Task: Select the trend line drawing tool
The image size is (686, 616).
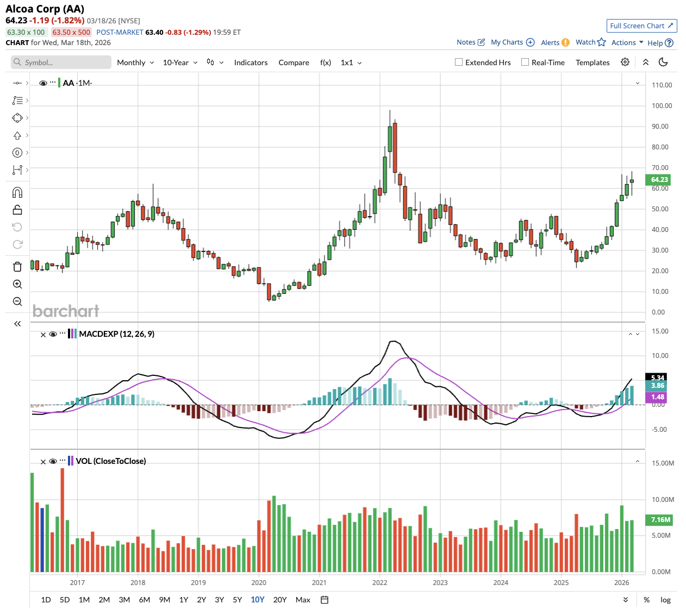Action: pos(17,83)
